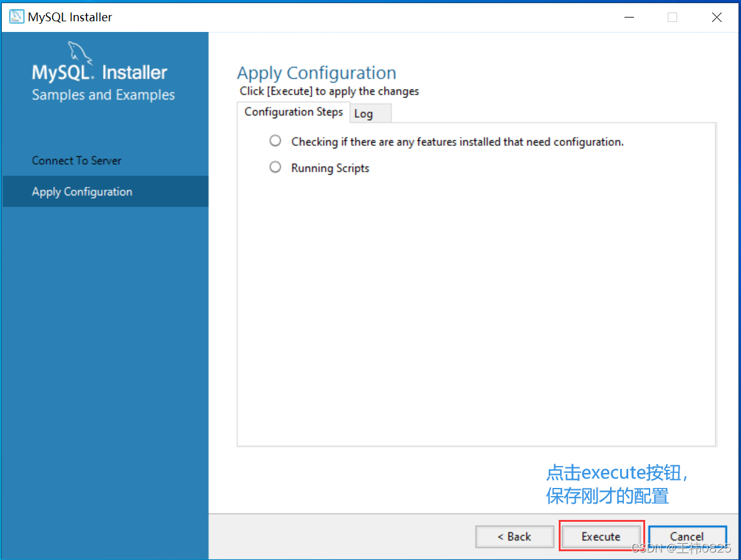Go back with the < Back button
This screenshot has width=741, height=560.
pyautogui.click(x=515, y=536)
